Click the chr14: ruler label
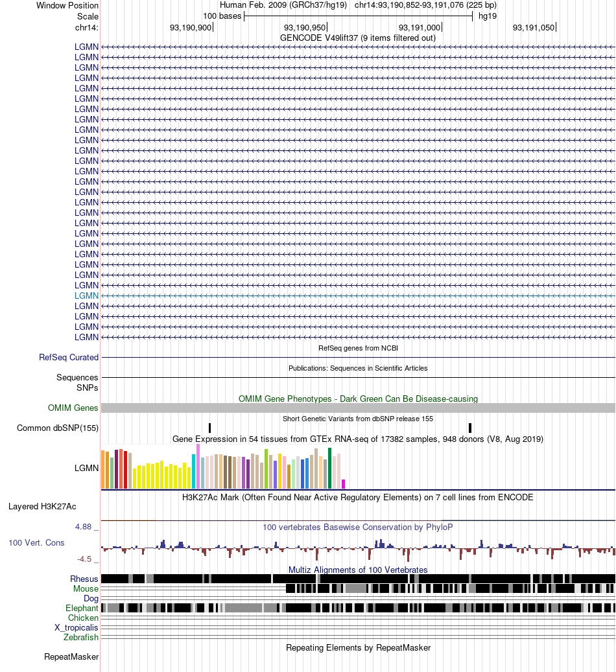The image size is (616, 672). click(x=87, y=27)
